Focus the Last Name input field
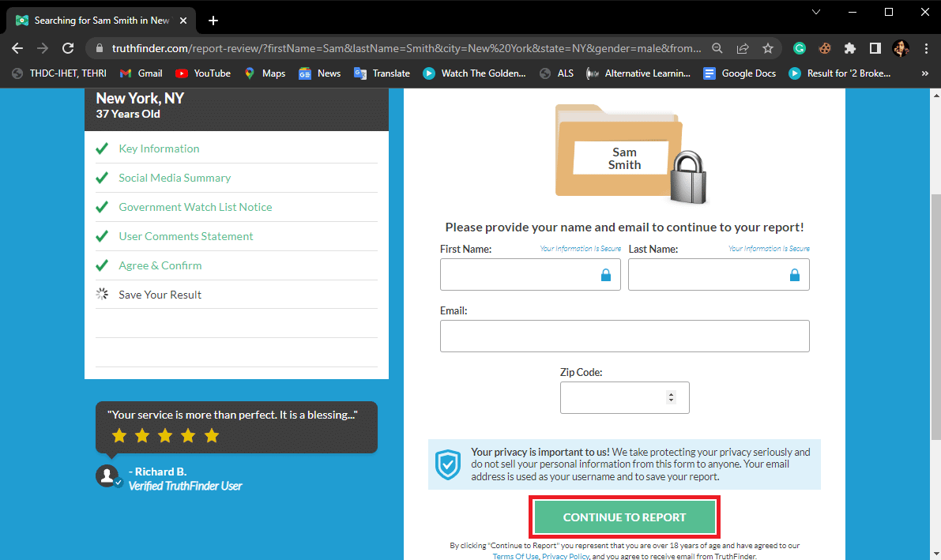Viewport: 941px width, 560px height. click(x=718, y=274)
